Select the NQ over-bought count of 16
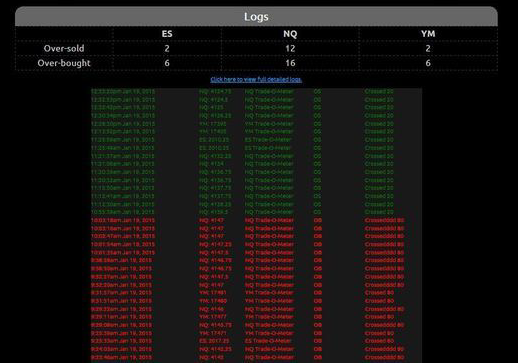518x363 pixels. (x=290, y=63)
